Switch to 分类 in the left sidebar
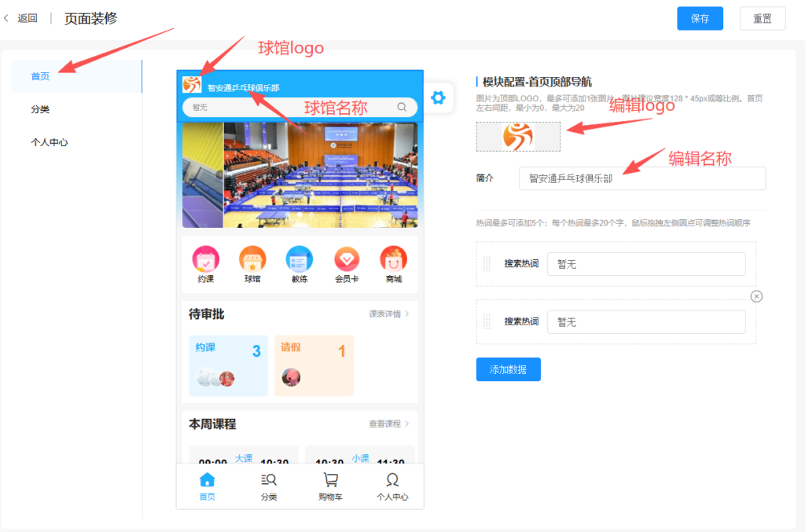Screen dimensions: 805x532 click(41, 109)
